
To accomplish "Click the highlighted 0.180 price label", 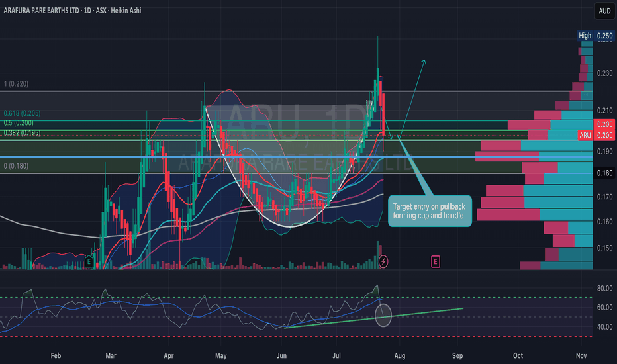I will click(604, 173).
